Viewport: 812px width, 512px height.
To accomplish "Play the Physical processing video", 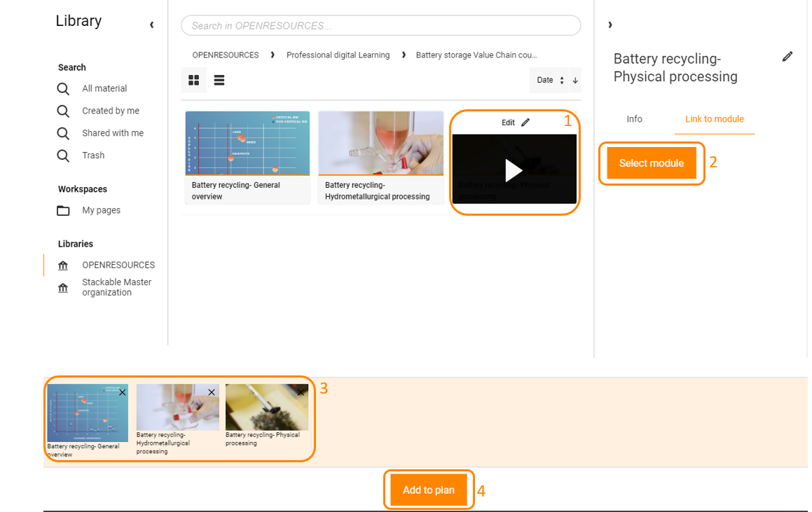I will (x=514, y=170).
